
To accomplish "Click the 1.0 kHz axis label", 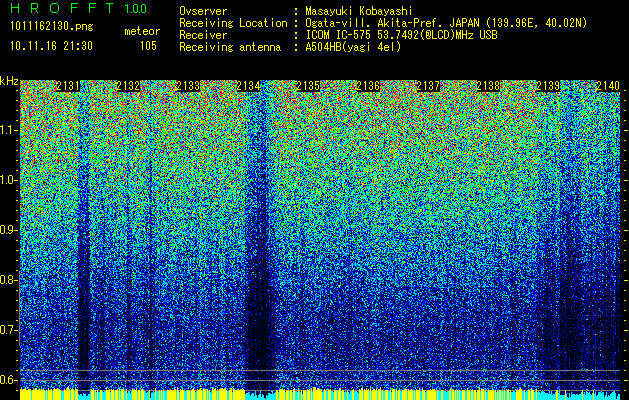I will pos(9,180).
